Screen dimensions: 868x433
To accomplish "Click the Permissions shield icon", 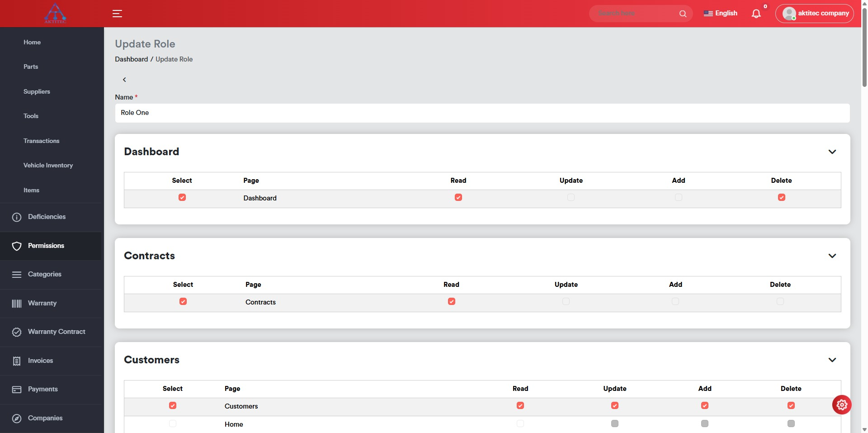I will pos(17,246).
